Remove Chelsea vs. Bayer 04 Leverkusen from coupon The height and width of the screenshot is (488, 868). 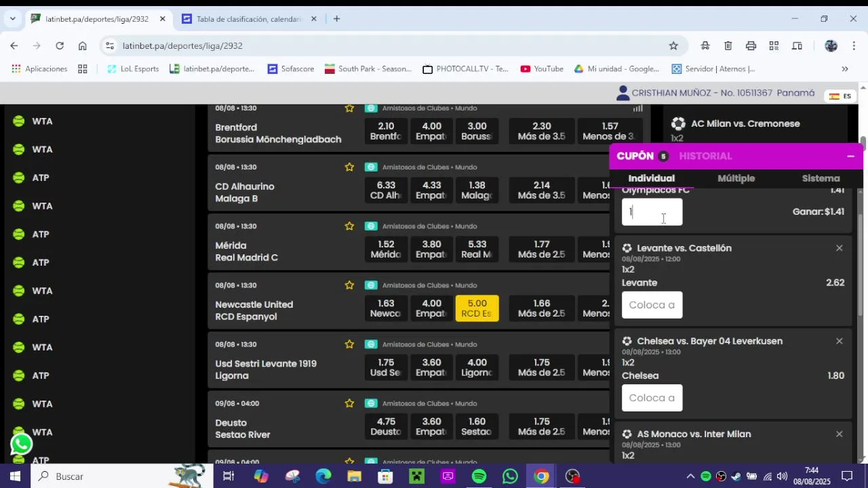coord(839,341)
